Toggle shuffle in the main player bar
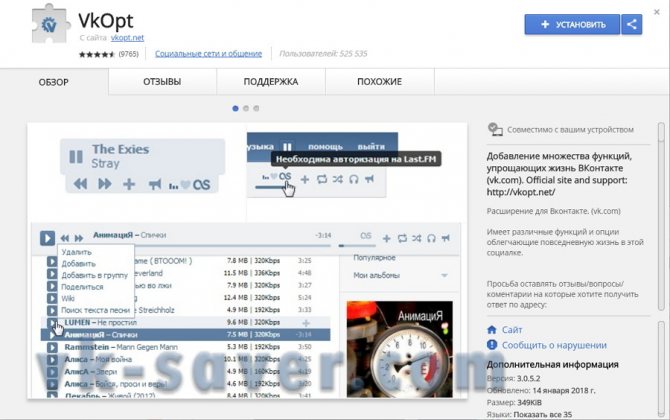The width and height of the screenshot is (670, 420). click(x=417, y=238)
